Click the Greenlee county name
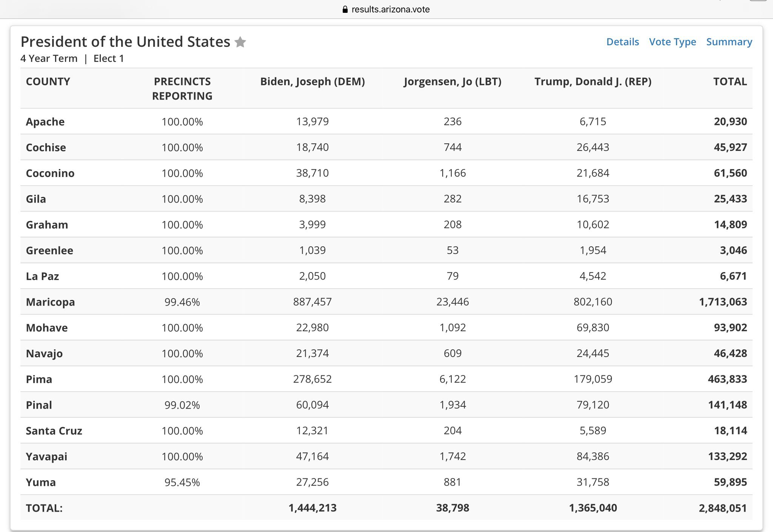The width and height of the screenshot is (773, 532). [x=49, y=251]
